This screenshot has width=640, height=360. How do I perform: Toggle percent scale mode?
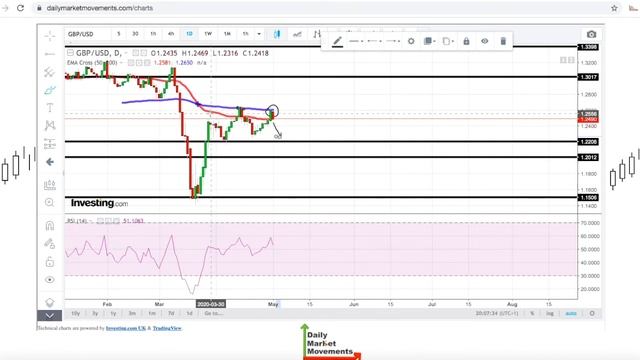(532, 313)
